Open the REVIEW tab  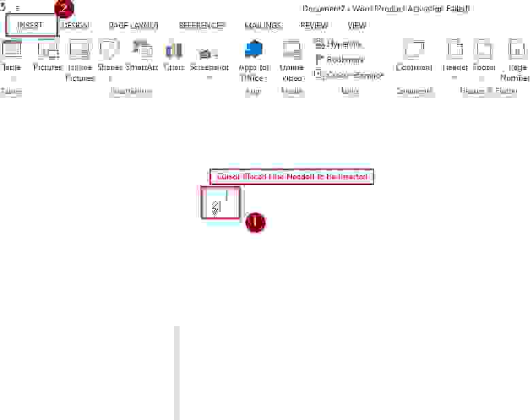tap(314, 25)
